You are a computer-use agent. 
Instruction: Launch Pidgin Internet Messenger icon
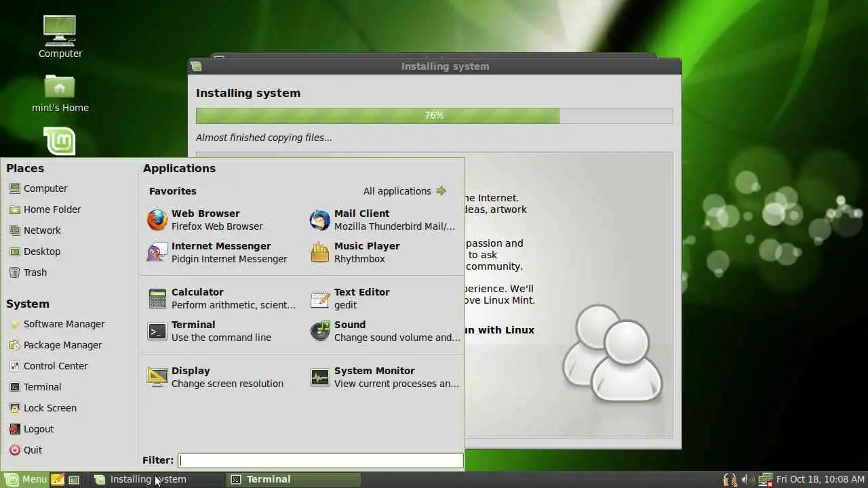(x=157, y=252)
